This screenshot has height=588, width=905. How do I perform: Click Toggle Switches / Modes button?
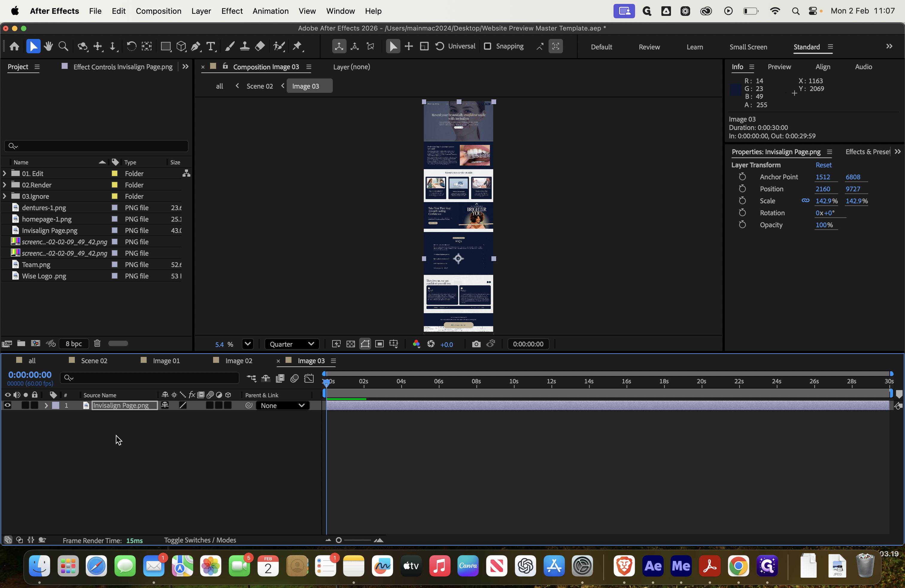200,540
